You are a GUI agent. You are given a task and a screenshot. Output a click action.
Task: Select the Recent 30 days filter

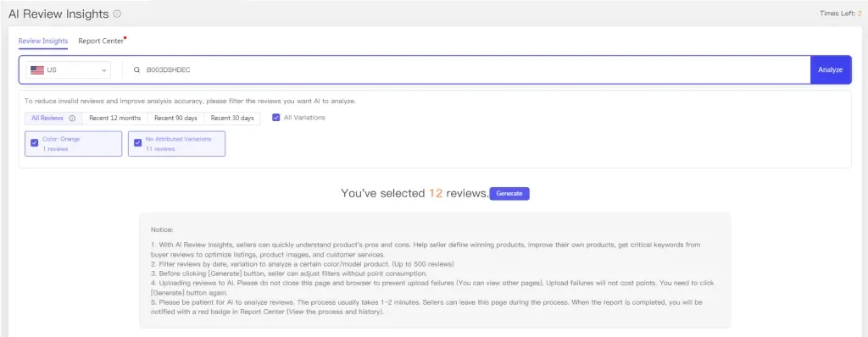point(232,118)
